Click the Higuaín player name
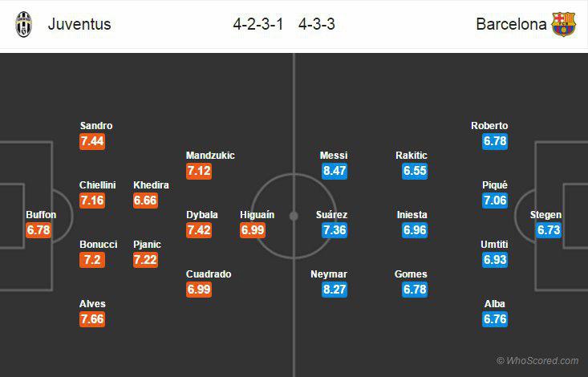Viewport: 588px width, 377px height. (x=257, y=215)
